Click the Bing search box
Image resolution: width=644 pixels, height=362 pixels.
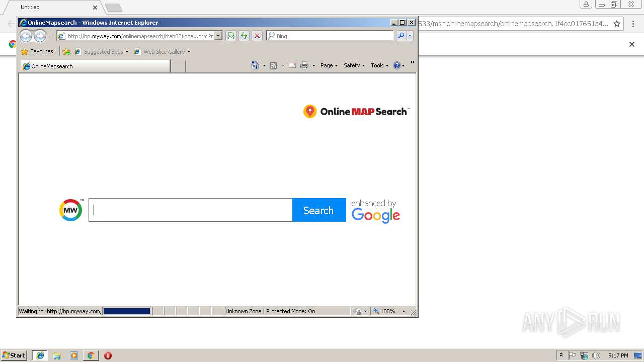pos(330,36)
